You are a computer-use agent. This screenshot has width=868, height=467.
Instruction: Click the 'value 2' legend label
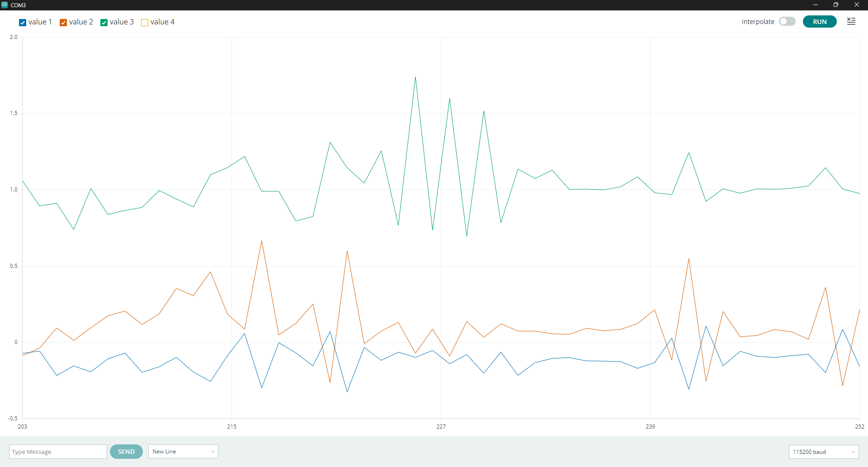pos(81,22)
